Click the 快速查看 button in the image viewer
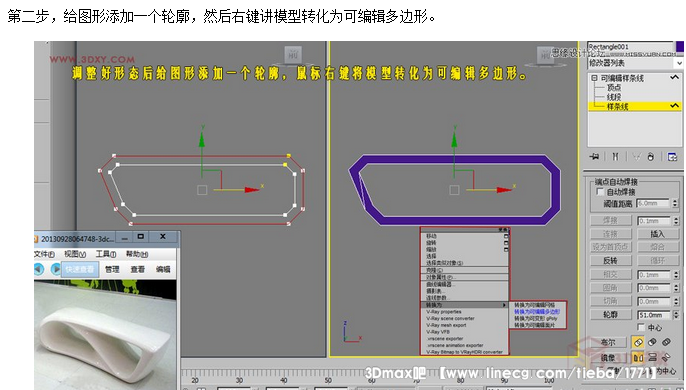 coord(80,269)
